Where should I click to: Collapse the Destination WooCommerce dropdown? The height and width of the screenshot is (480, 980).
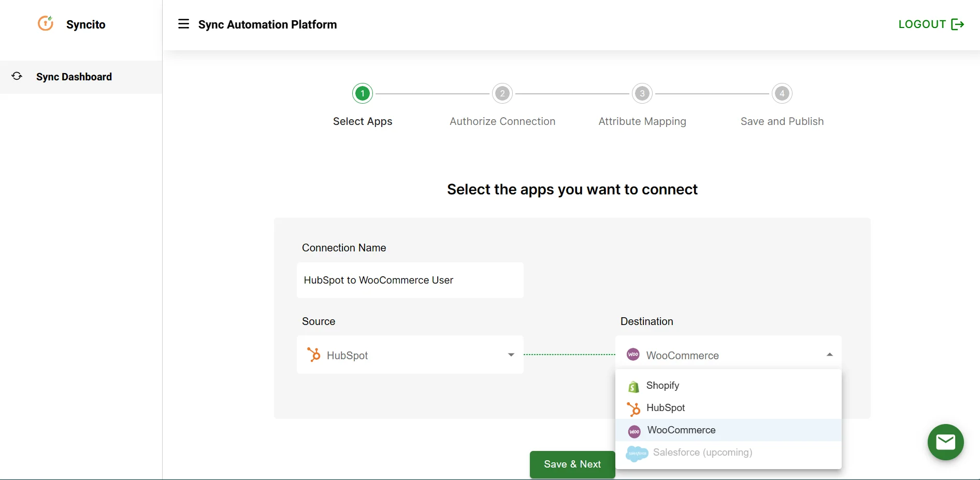[x=829, y=355]
